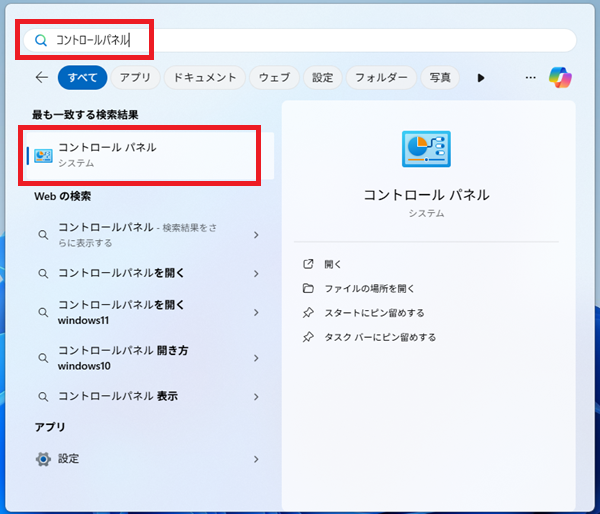The height and width of the screenshot is (514, 600).
Task: Expand chevron of first コントロールパネルを開く suggestion
Action: click(x=256, y=274)
